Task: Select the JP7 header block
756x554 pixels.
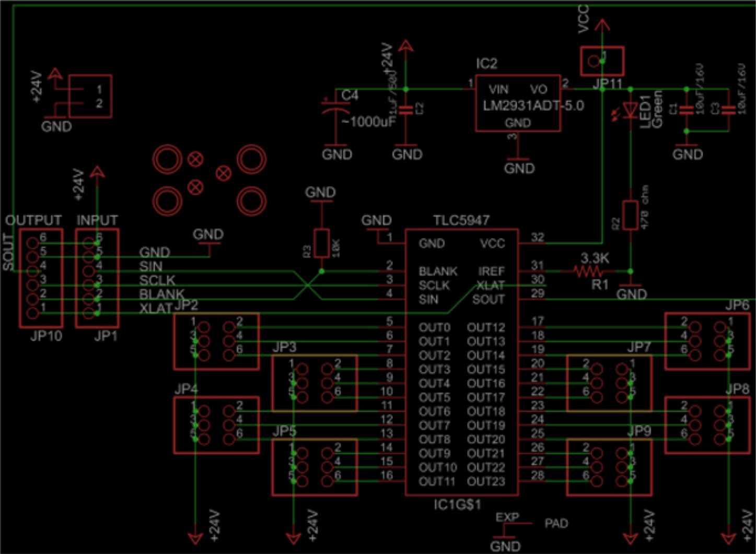Action: click(x=609, y=383)
